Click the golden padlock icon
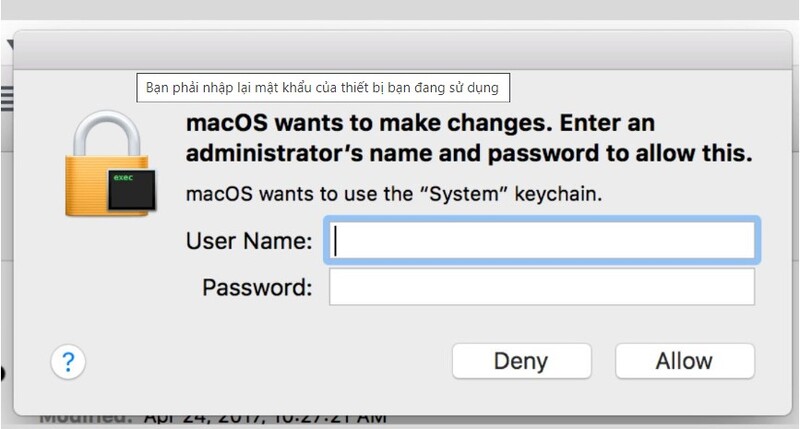The width and height of the screenshot is (800, 429). 106,162
